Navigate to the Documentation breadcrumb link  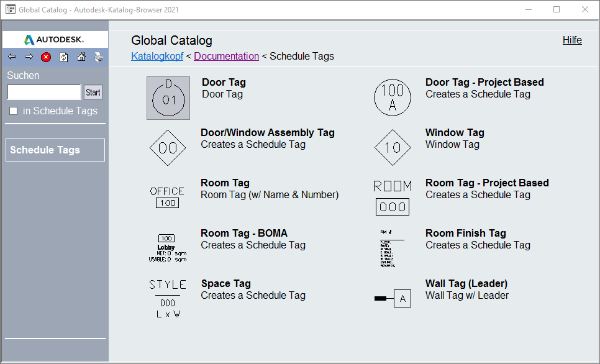(226, 57)
